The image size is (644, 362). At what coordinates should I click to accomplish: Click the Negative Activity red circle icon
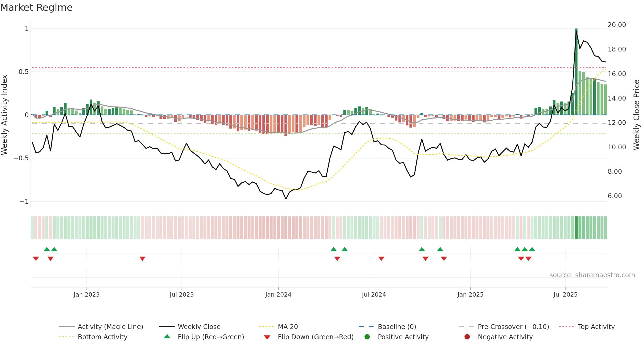467,337
